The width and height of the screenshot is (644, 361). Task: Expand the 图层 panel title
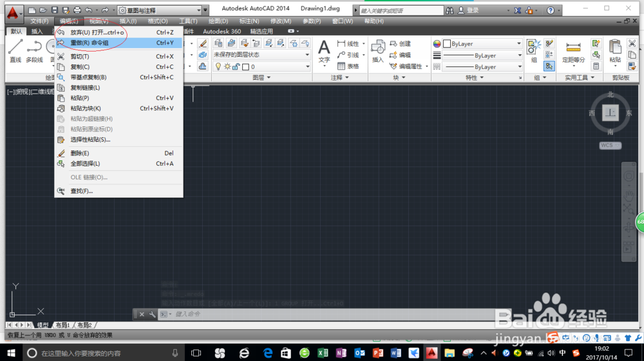[261, 78]
